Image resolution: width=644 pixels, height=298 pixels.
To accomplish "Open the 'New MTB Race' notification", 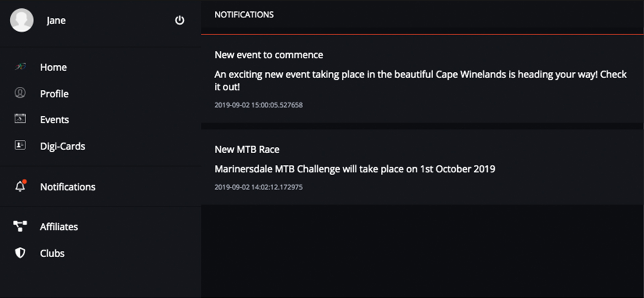I will tap(247, 149).
